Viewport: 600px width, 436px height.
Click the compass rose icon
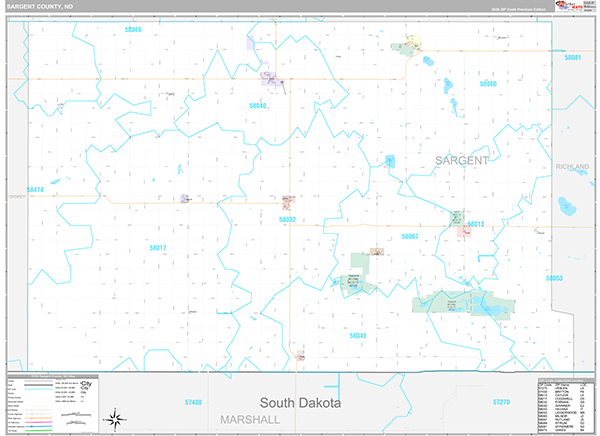click(x=115, y=420)
